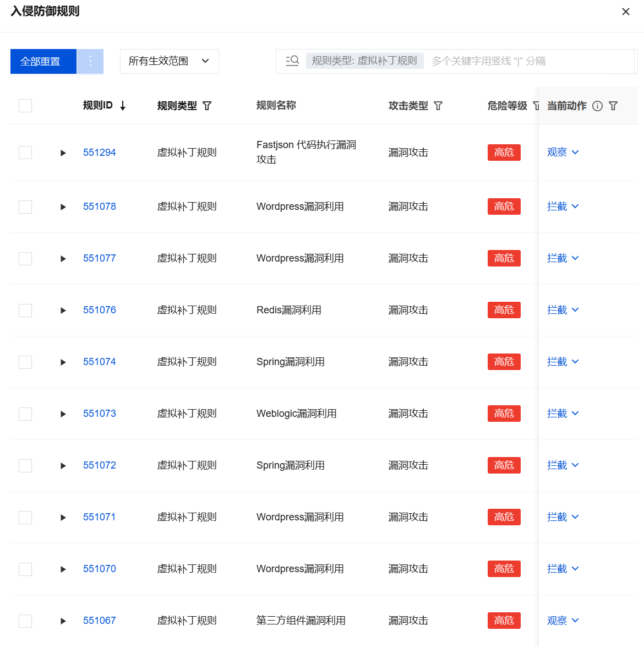Screen dimensions: 644x647
Task: Sort by 规则ID arrow icon
Action: 123,106
